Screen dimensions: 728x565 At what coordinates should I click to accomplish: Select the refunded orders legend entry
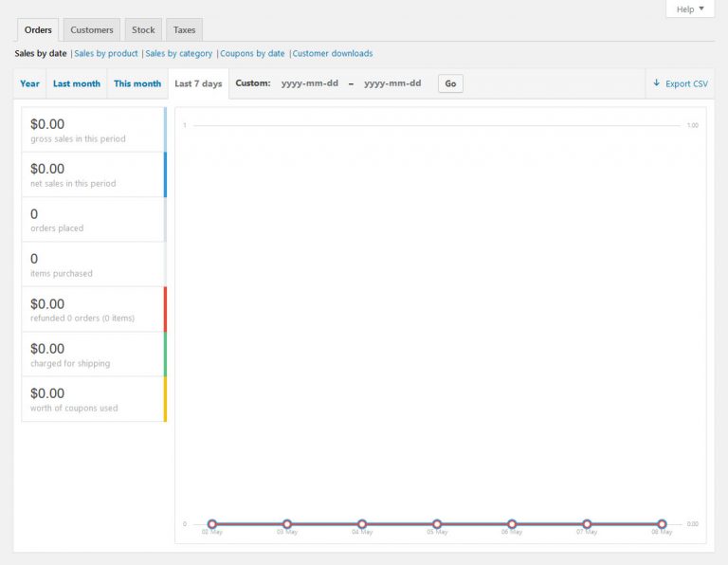point(93,309)
